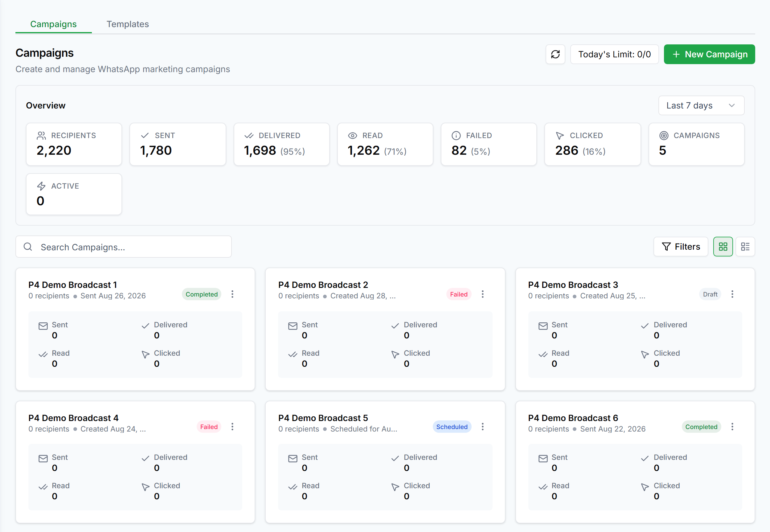The width and height of the screenshot is (770, 532).
Task: Open options menu for P4 Demo Broadcast 2
Action: pyautogui.click(x=482, y=294)
